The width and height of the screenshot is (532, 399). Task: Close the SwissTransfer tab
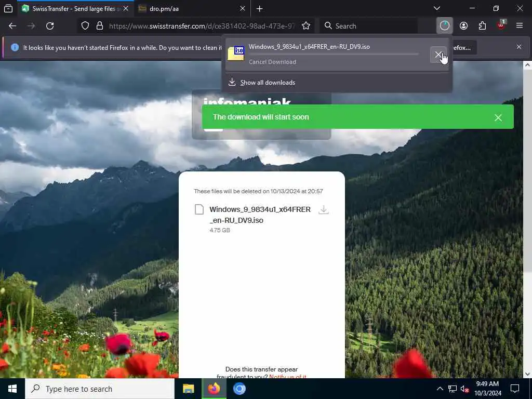point(126,8)
